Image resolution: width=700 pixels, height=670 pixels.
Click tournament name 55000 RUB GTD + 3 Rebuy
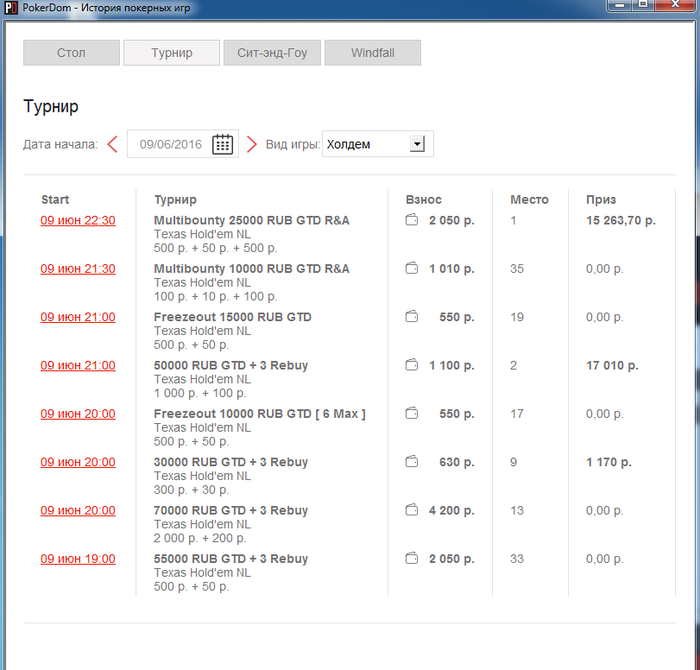pos(231,559)
